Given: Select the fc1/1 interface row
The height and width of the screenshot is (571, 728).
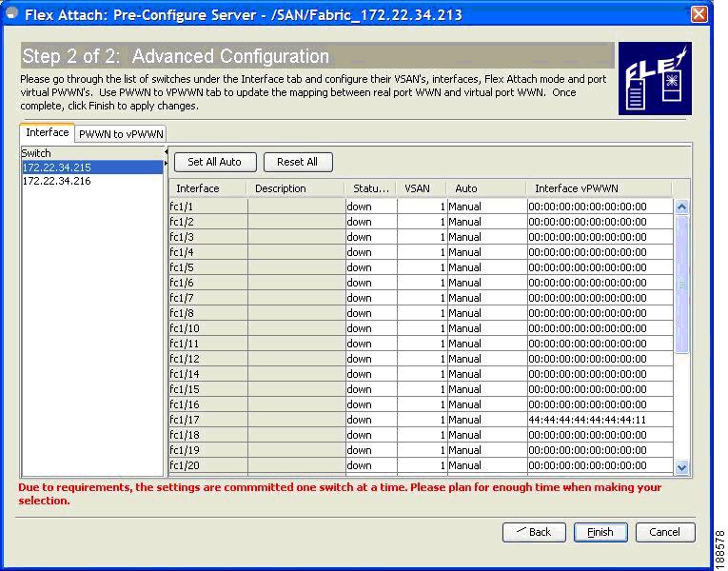Looking at the screenshot, I should [x=208, y=207].
